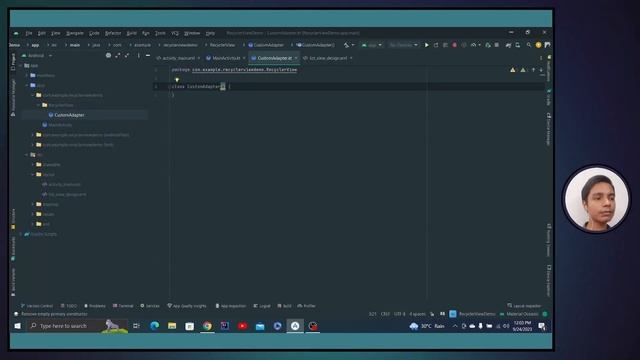
Task: Click the yellow light bulb intention icon
Action: tap(177, 80)
